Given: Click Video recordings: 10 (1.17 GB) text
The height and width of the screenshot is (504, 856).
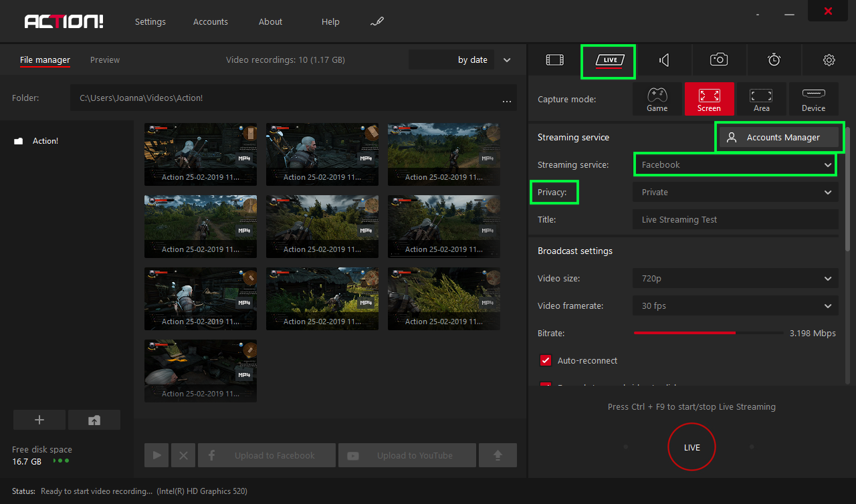Looking at the screenshot, I should [x=286, y=60].
